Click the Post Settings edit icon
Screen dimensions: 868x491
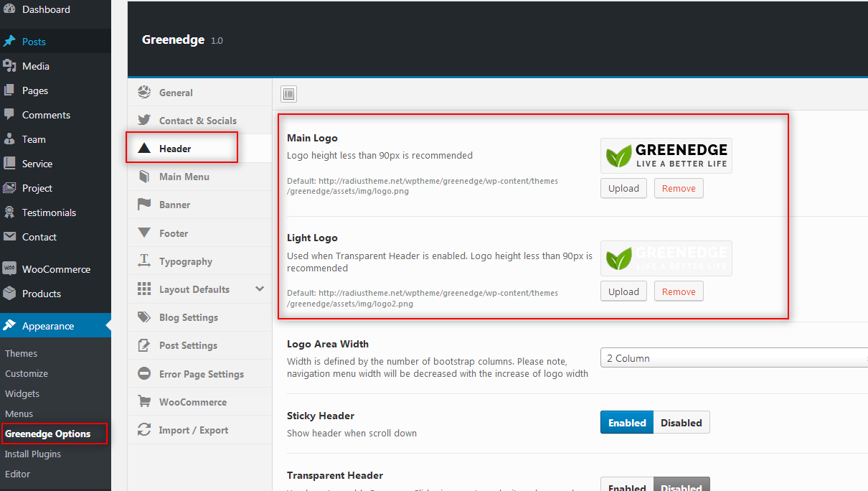coord(144,345)
